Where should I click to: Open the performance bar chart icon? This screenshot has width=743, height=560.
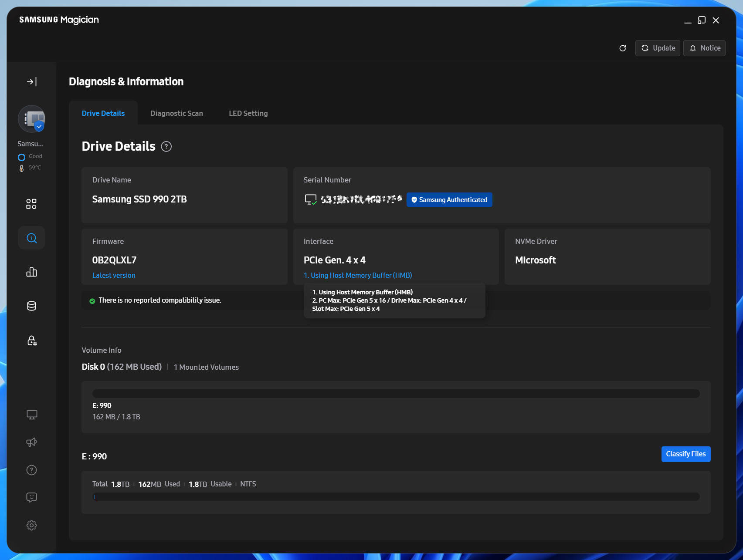31,272
